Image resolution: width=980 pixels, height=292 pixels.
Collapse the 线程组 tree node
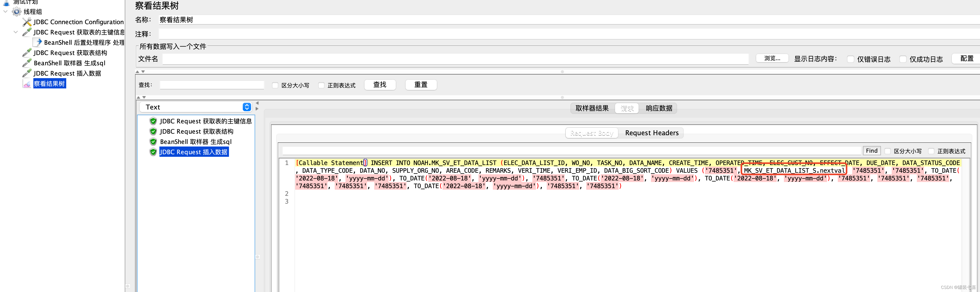pos(5,11)
